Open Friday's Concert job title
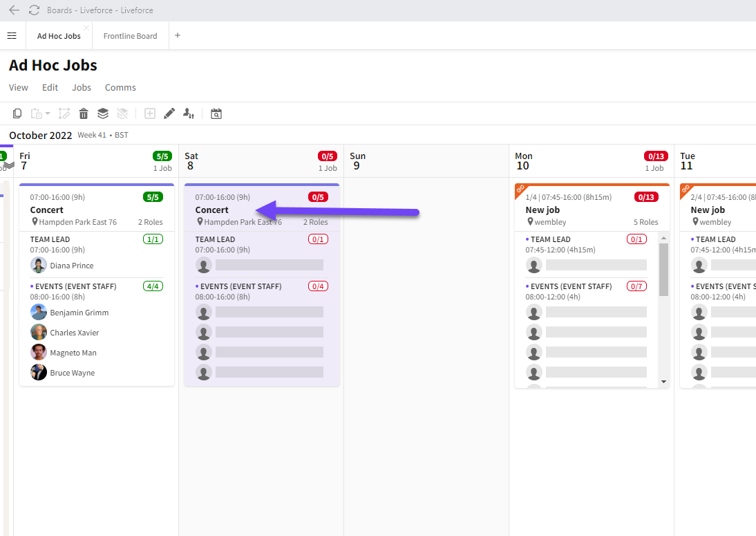Screen dimensions: 756x536 point(47,210)
